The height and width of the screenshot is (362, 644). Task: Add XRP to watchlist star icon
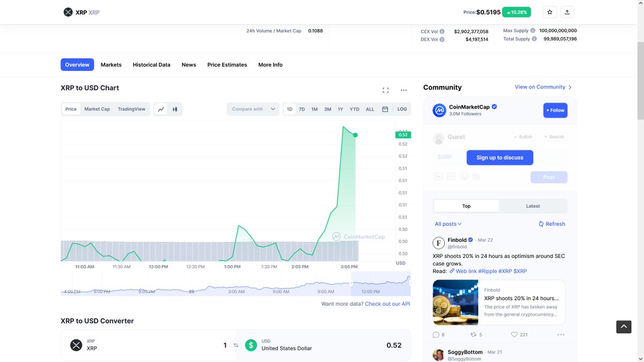click(550, 12)
